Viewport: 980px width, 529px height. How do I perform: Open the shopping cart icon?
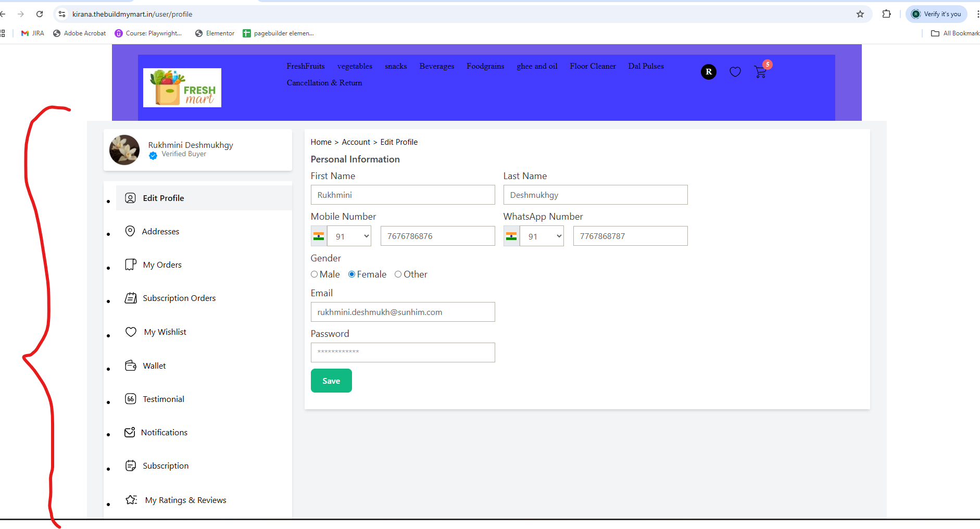[760, 72]
